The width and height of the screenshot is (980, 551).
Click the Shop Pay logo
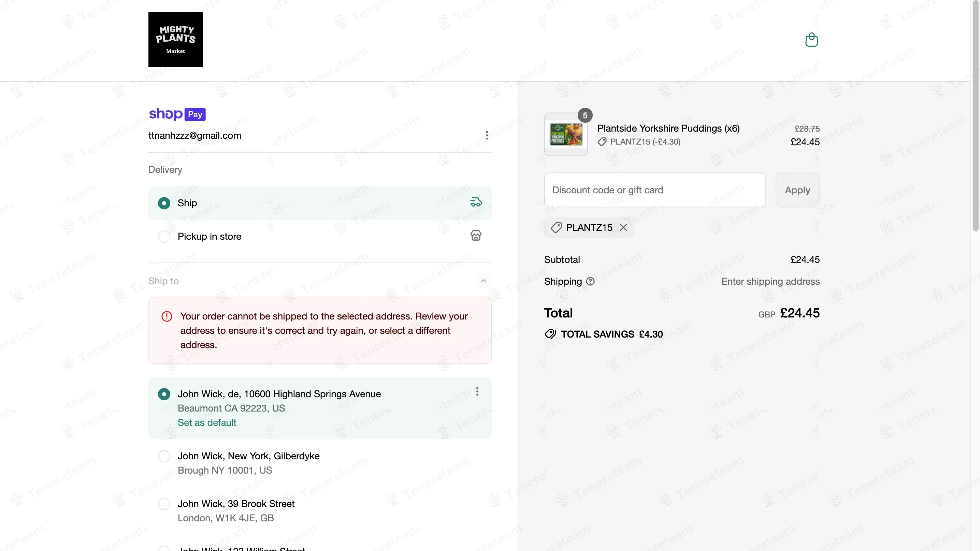(177, 114)
